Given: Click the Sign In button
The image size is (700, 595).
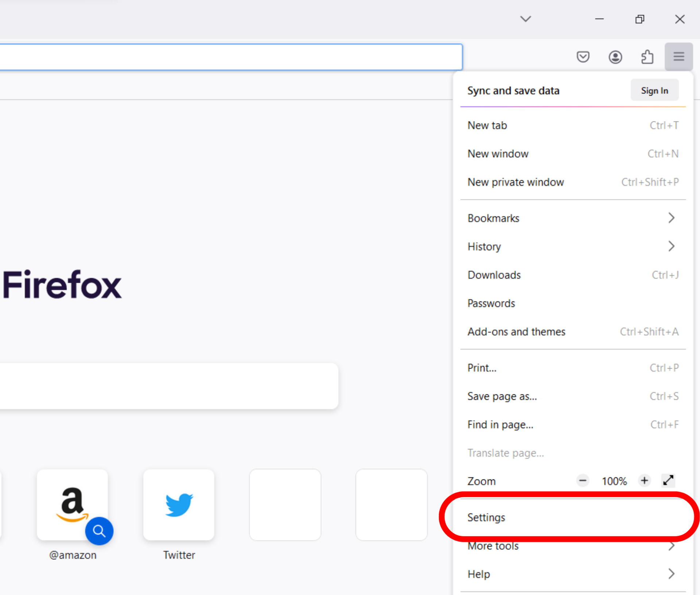Looking at the screenshot, I should pos(654,90).
